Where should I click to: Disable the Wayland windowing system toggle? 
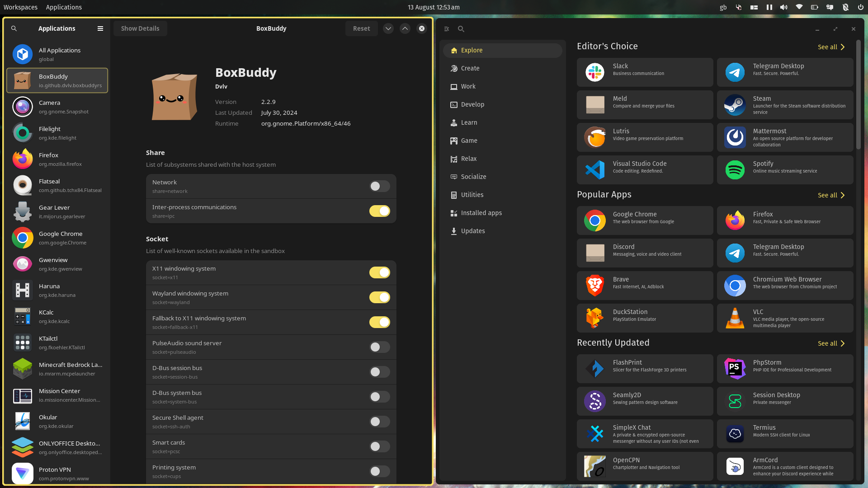pos(379,297)
